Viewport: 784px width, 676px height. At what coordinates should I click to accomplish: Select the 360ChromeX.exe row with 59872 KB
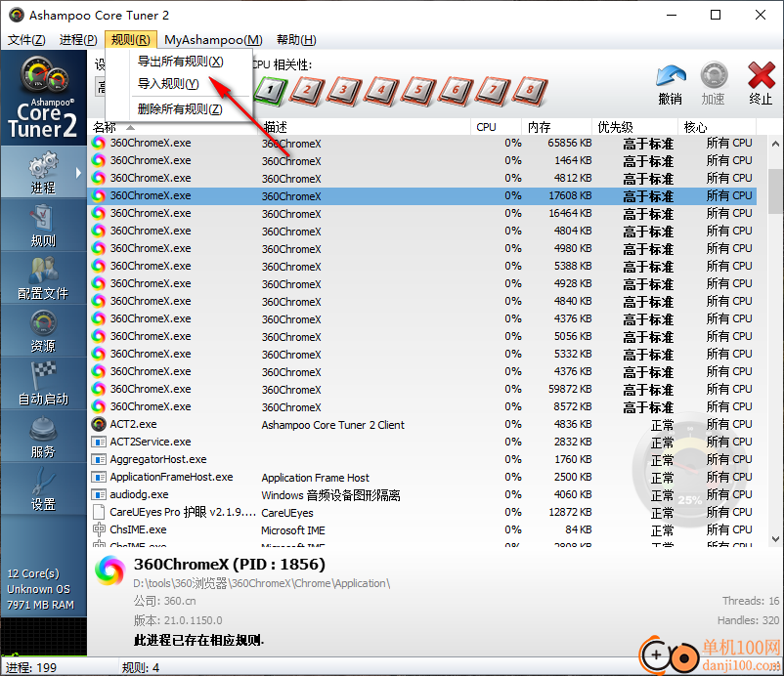pyautogui.click(x=422, y=389)
